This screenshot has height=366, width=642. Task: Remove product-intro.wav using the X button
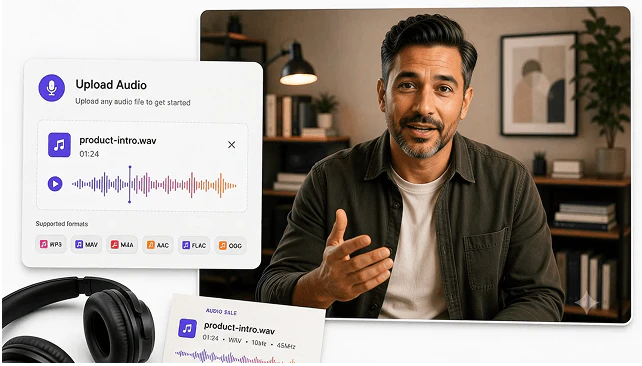pyautogui.click(x=231, y=145)
